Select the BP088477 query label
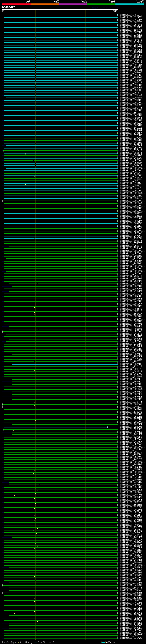 [8, 8]
